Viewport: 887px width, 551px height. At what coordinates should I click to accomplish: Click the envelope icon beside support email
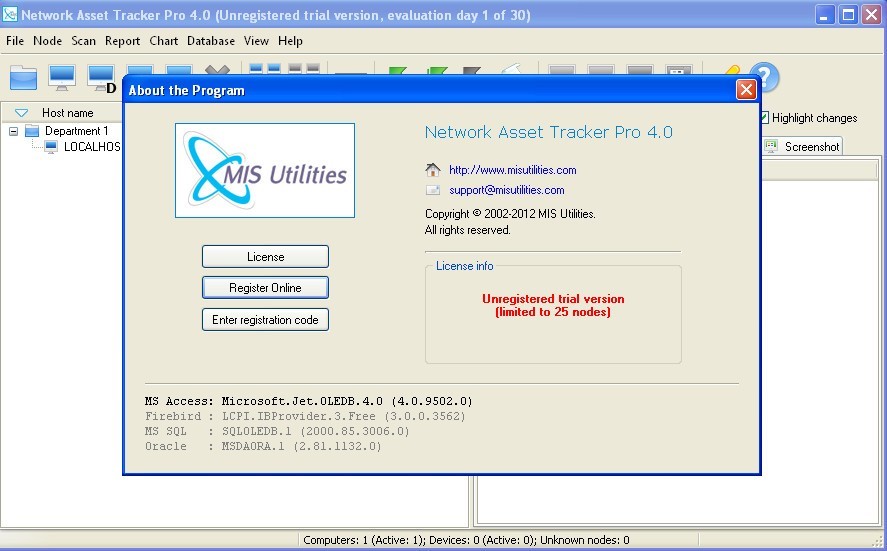click(x=433, y=190)
